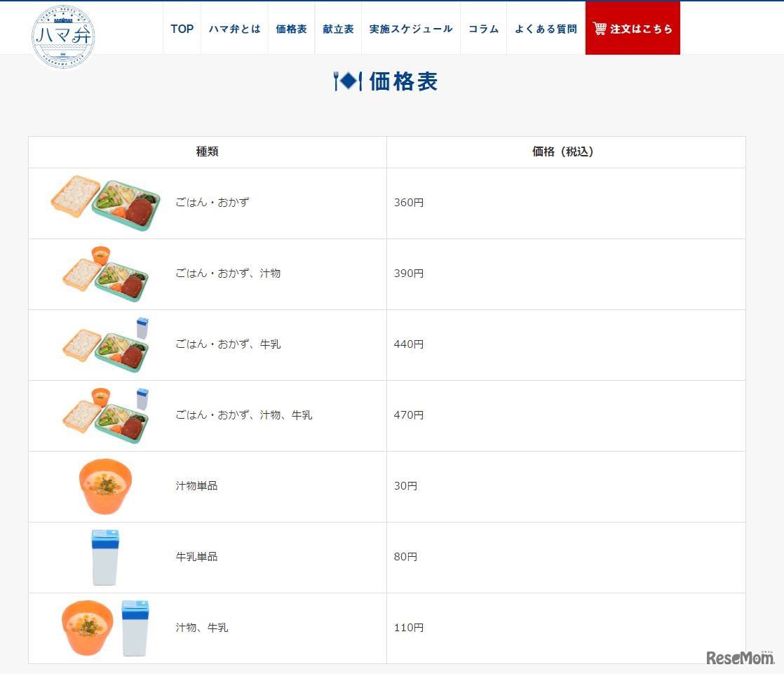Click the red 注文はこちら order button
Image resolution: width=784 pixels, height=674 pixels.
point(633,29)
